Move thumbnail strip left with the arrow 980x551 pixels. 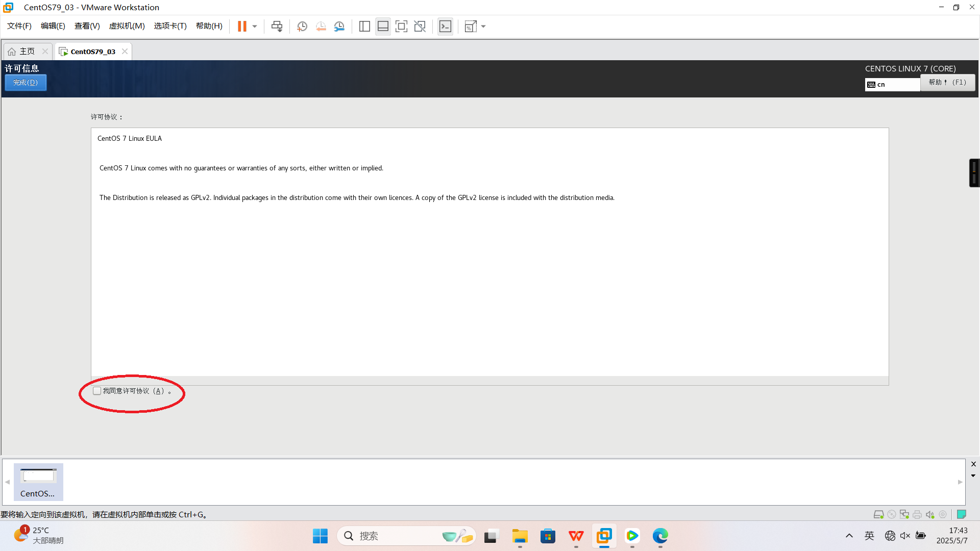(8, 482)
